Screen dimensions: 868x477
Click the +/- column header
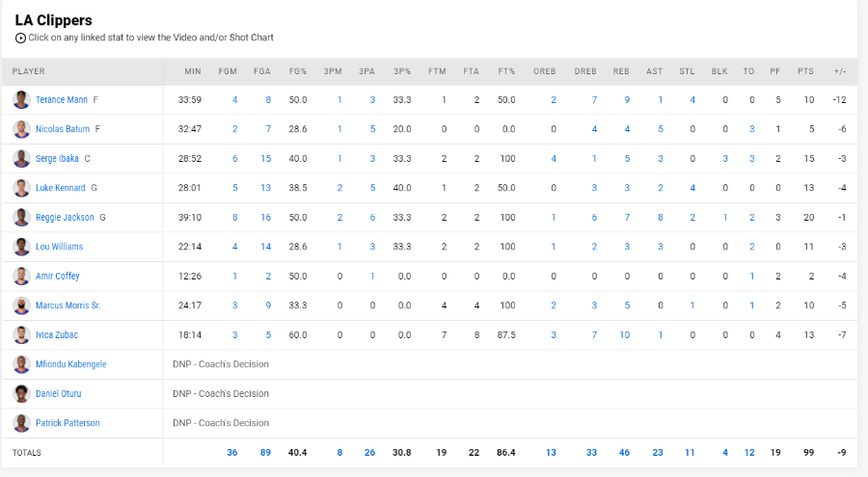point(840,71)
